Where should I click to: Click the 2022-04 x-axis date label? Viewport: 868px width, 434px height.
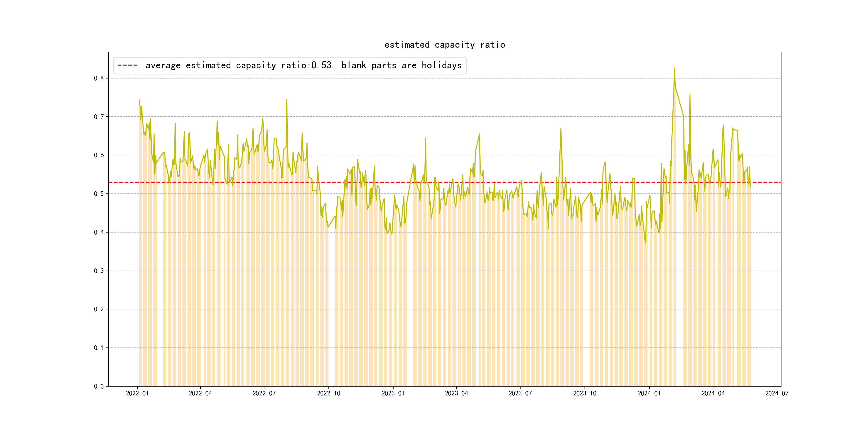point(200,393)
